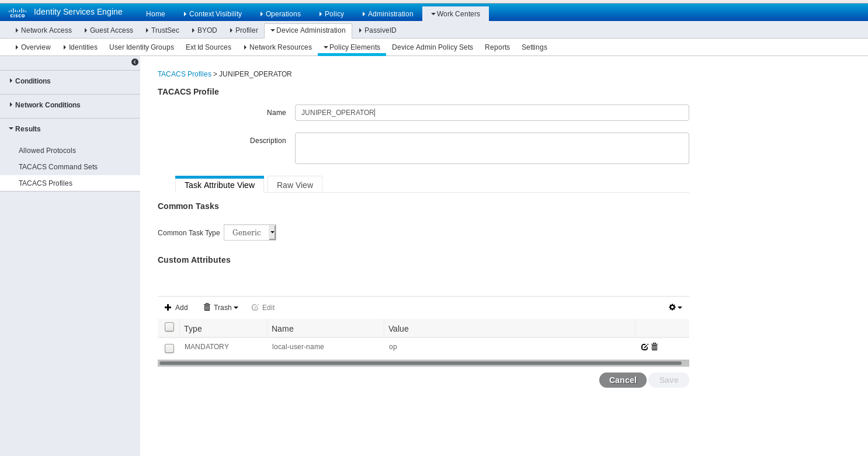
Task: Go to User Identity Groups
Action: [141, 47]
